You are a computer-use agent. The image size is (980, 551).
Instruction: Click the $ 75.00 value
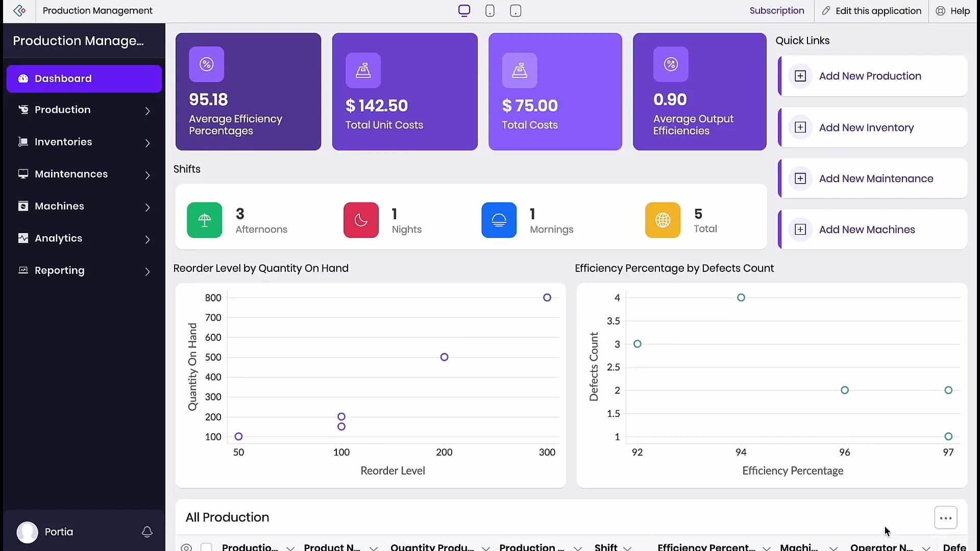[530, 106]
